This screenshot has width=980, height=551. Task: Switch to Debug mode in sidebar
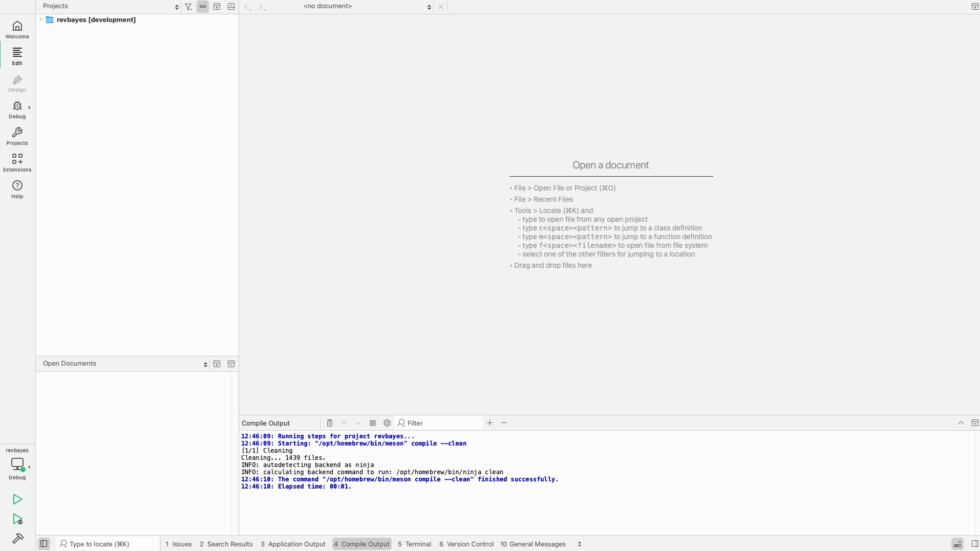click(17, 110)
